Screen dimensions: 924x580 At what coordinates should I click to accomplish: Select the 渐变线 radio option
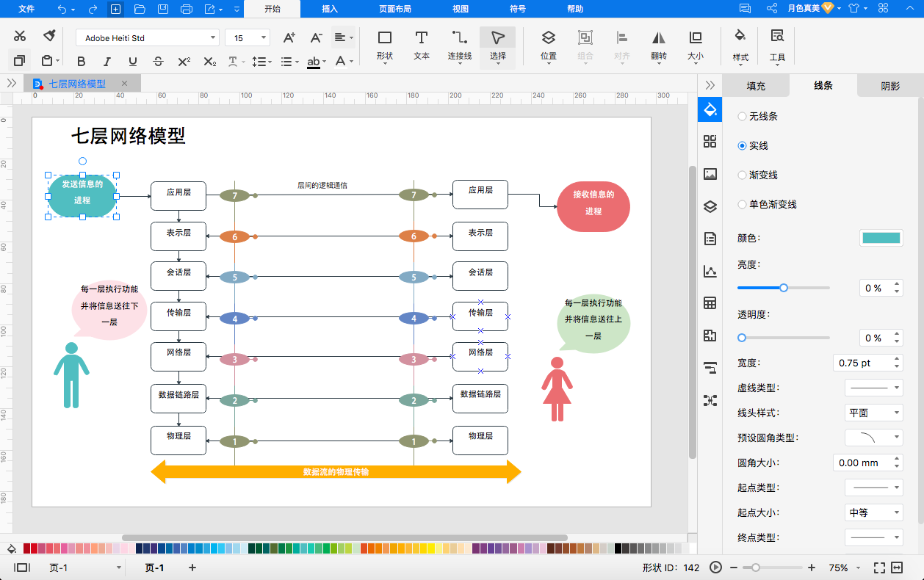pos(742,175)
